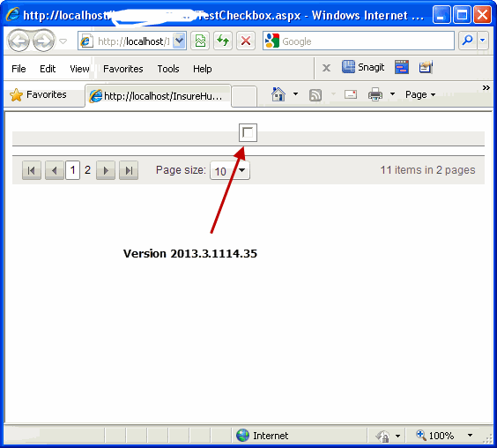The height and width of the screenshot is (448, 497).
Task: Stop loading with the red X icon
Action: click(246, 41)
